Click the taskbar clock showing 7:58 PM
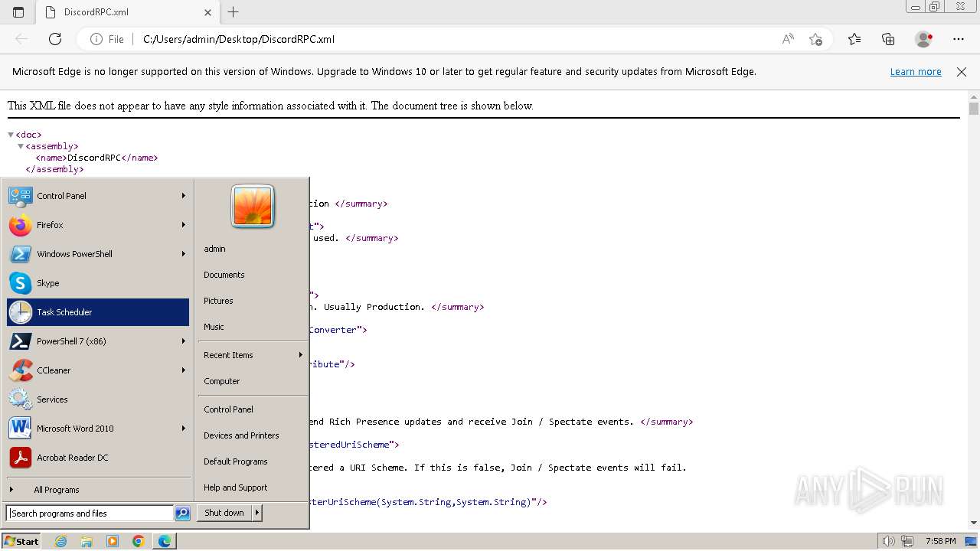The height and width of the screenshot is (551, 980). click(x=940, y=541)
